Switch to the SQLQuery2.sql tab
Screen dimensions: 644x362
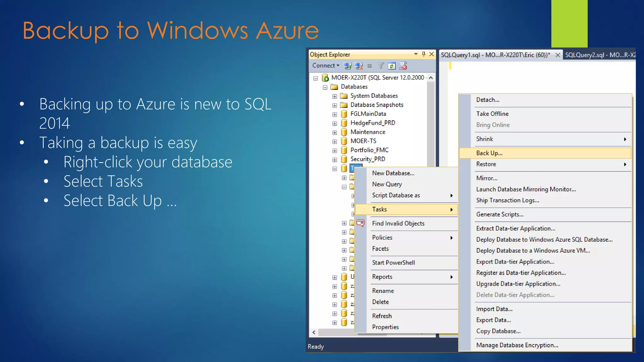[x=600, y=55]
